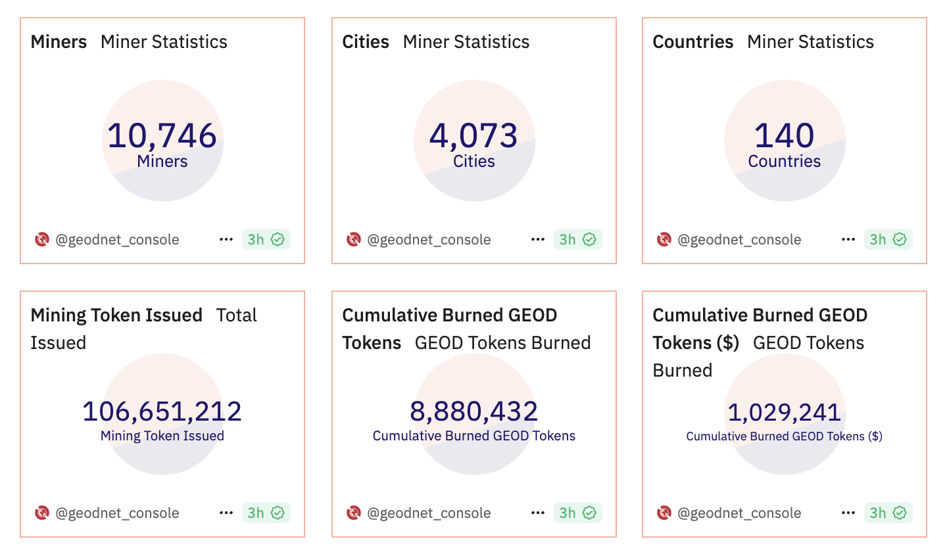Click the geodnet logo on Mining Token Issued card
Screen dimensions: 947x560
tap(42, 513)
